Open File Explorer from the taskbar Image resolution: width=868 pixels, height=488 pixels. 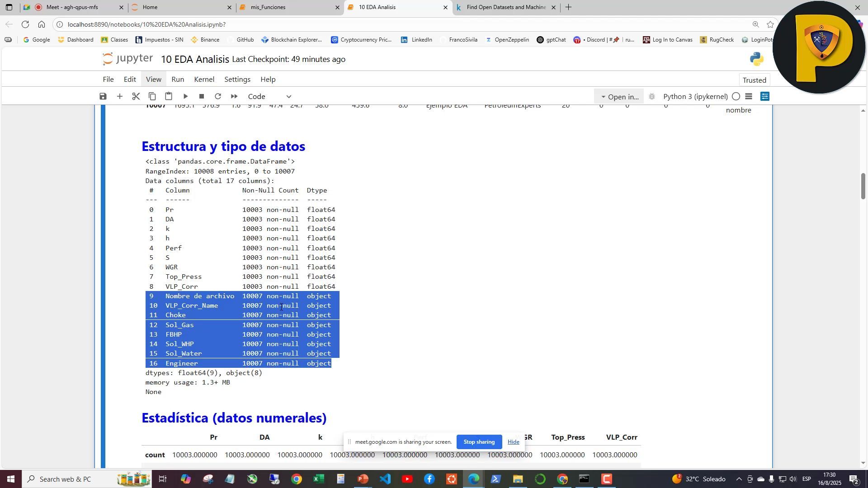tap(518, 479)
